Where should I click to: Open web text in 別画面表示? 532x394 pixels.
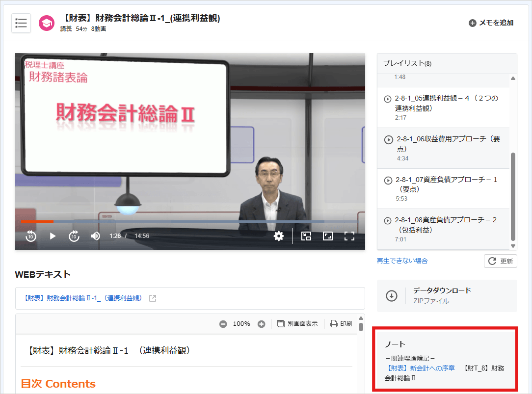pos(297,324)
